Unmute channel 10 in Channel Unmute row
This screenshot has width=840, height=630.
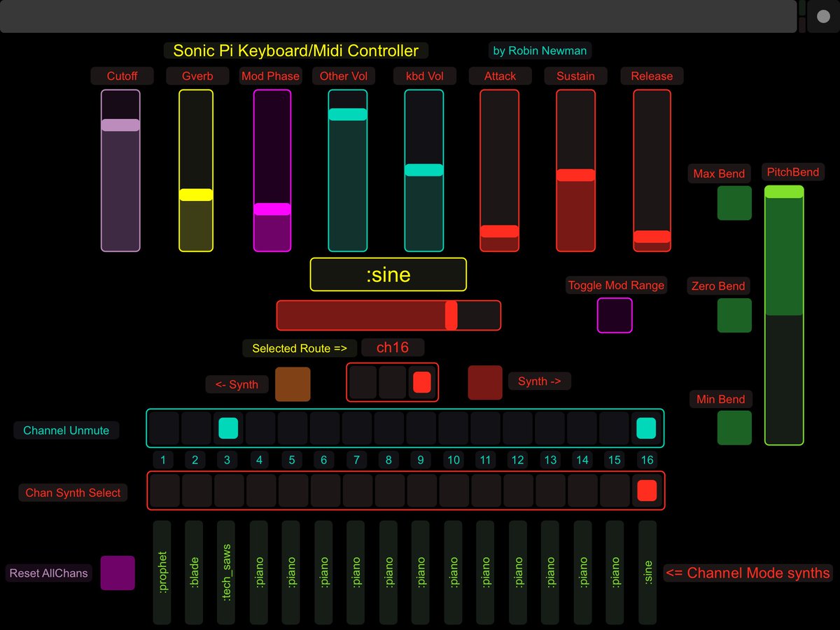(454, 428)
